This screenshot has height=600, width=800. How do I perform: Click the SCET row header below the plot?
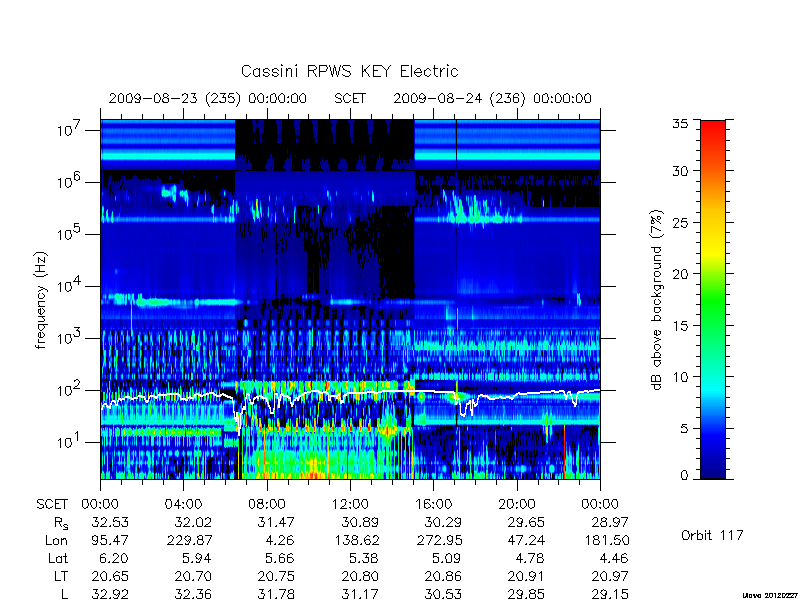(52, 504)
